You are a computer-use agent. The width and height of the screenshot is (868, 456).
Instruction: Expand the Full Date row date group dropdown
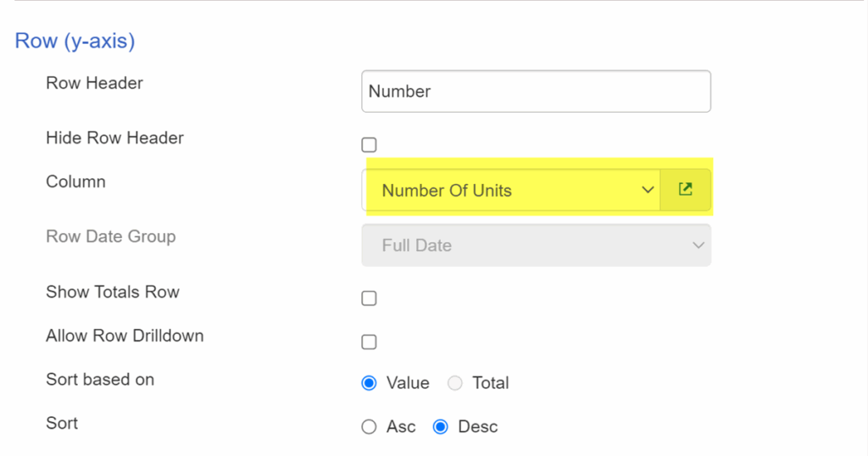tap(536, 245)
